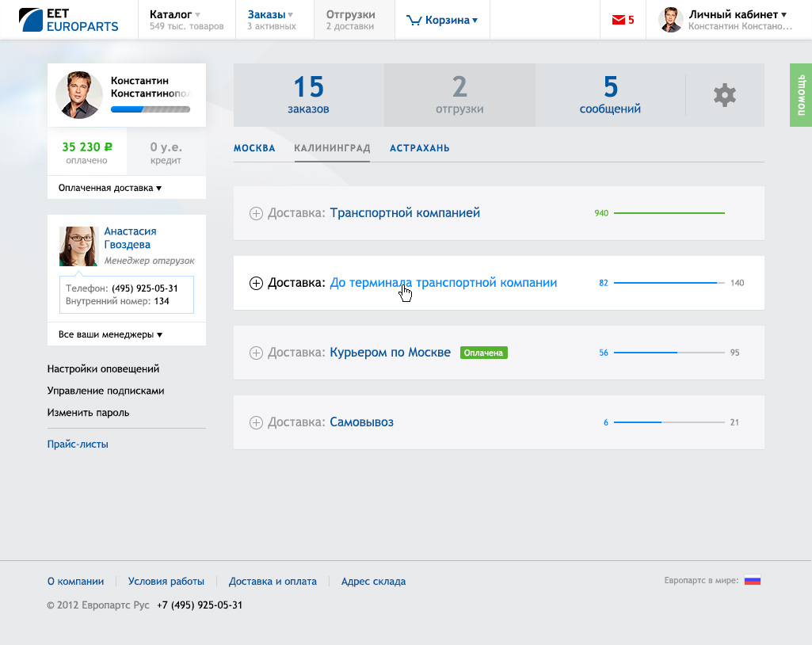Click the EET Europarts logo

pyautogui.click(x=69, y=20)
